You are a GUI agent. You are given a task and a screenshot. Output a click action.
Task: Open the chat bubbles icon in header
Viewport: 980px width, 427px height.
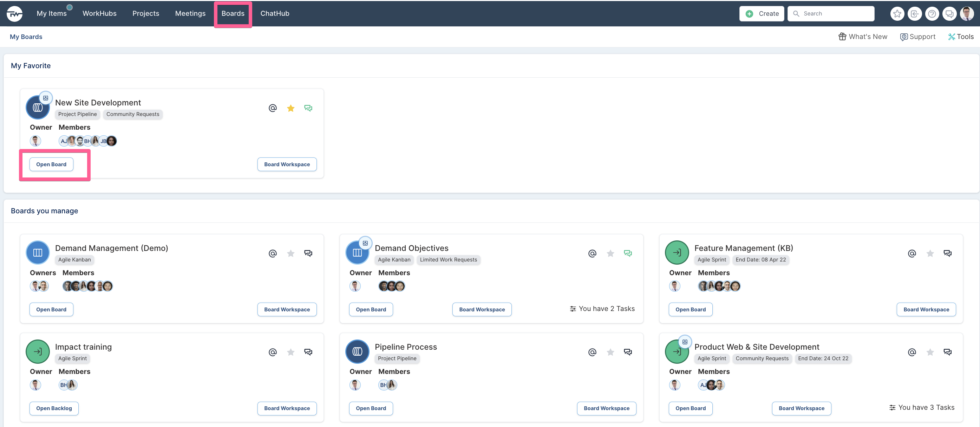coord(949,14)
